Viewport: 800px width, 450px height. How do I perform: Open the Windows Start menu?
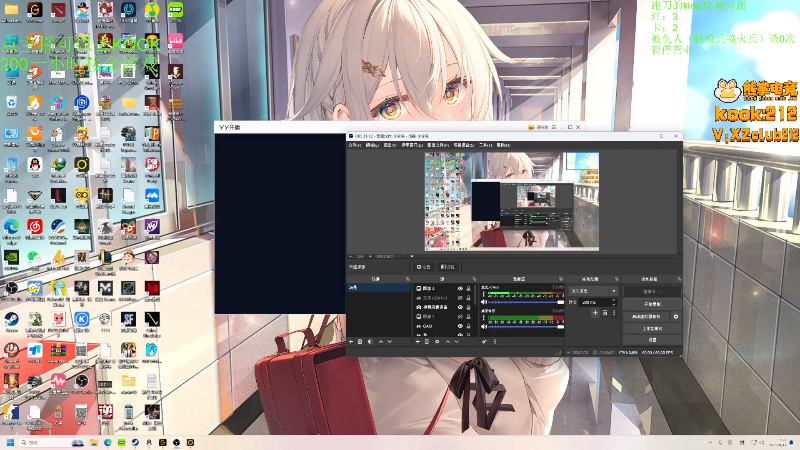point(10,442)
